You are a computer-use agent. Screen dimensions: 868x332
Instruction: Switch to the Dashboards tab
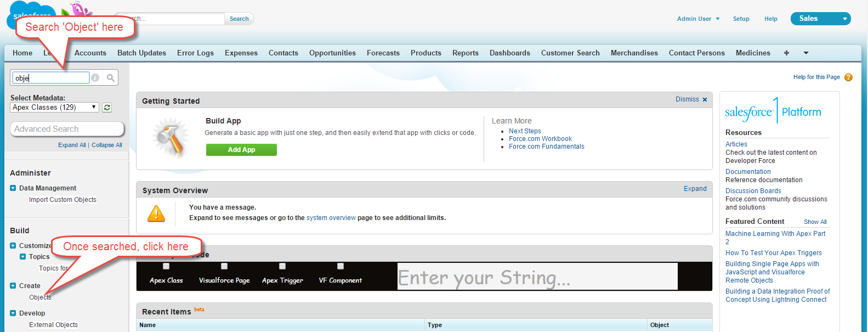[x=509, y=53]
